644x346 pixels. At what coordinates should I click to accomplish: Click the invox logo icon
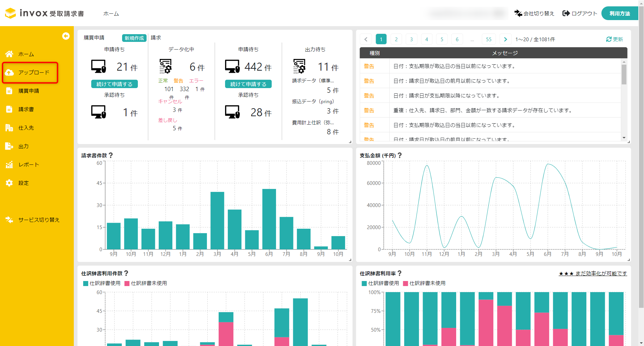[x=10, y=13]
